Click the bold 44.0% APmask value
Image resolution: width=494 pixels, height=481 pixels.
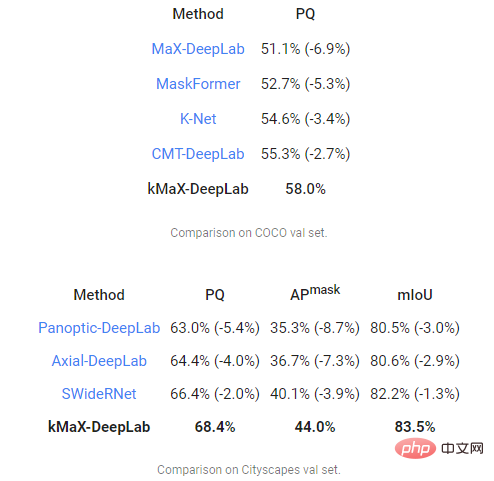click(x=315, y=427)
